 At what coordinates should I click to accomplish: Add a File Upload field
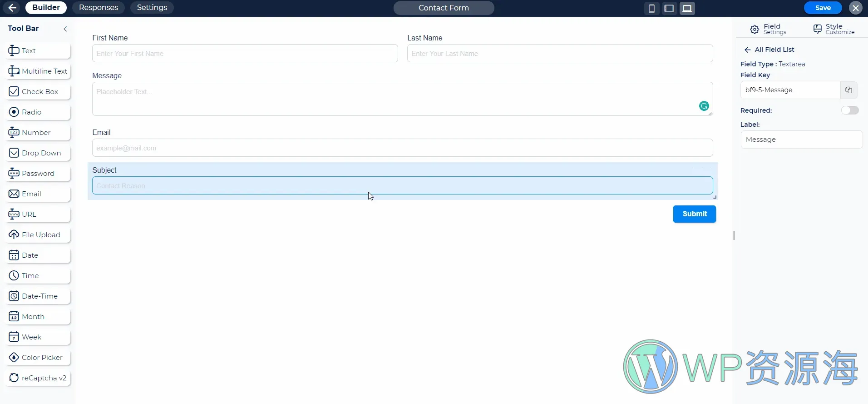[39, 235]
